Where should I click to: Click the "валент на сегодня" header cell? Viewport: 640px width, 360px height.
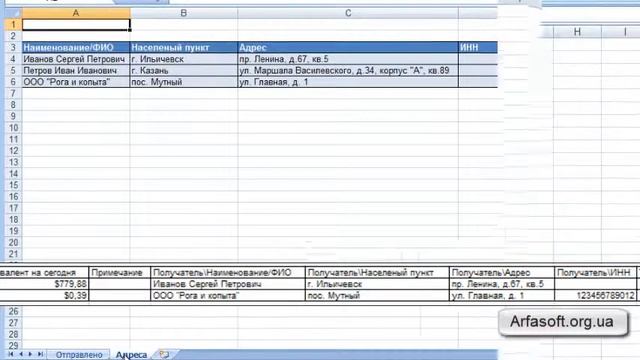pyautogui.click(x=44, y=273)
